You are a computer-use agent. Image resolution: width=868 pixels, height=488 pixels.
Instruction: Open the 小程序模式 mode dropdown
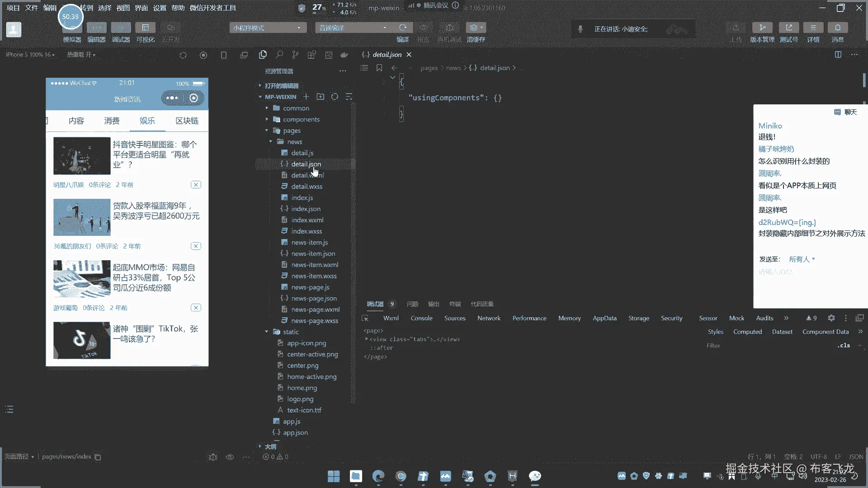[x=267, y=28]
